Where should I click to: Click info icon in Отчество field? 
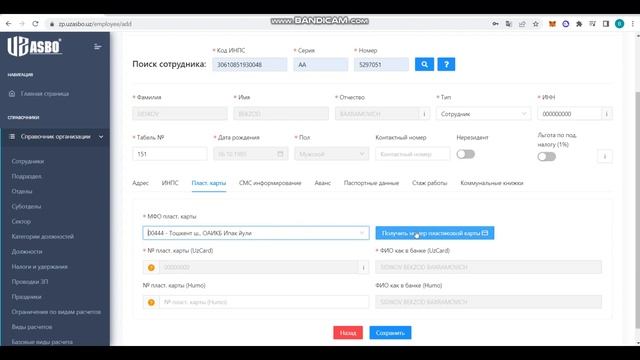click(424, 114)
